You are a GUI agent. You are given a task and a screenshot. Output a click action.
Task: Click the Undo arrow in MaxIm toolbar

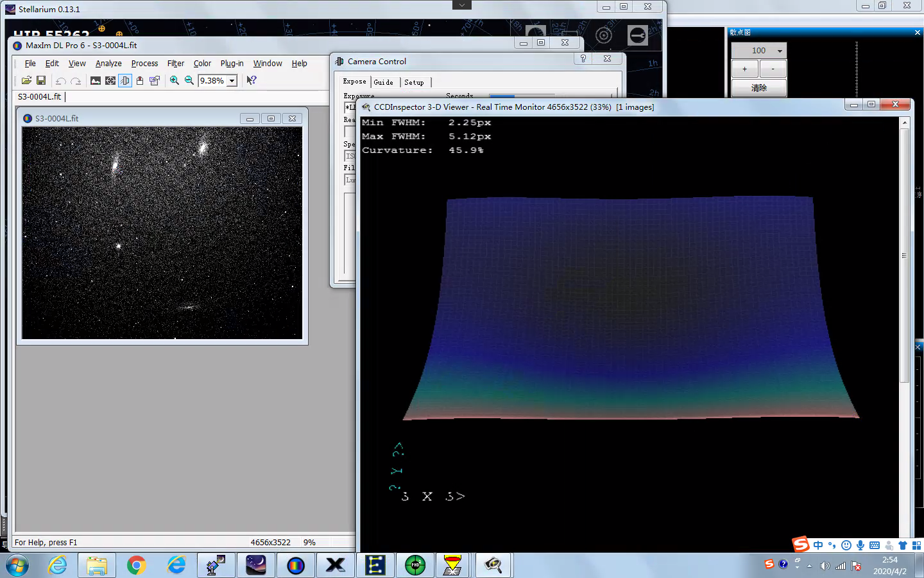pos(61,80)
